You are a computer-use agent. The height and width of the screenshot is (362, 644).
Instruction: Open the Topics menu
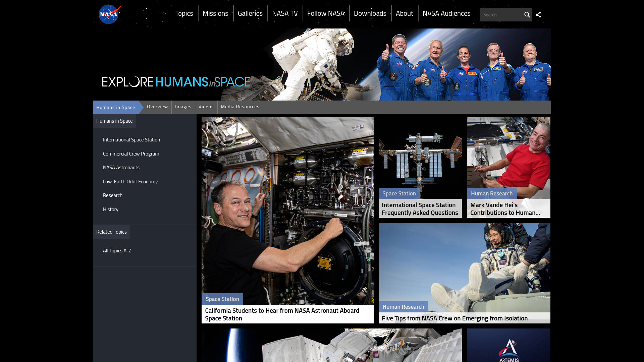[x=184, y=13]
